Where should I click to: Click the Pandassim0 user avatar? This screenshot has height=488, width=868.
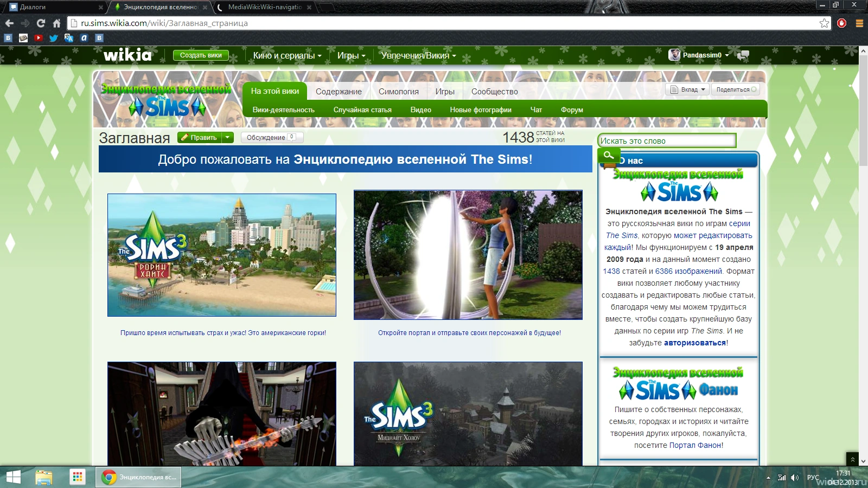click(x=674, y=55)
